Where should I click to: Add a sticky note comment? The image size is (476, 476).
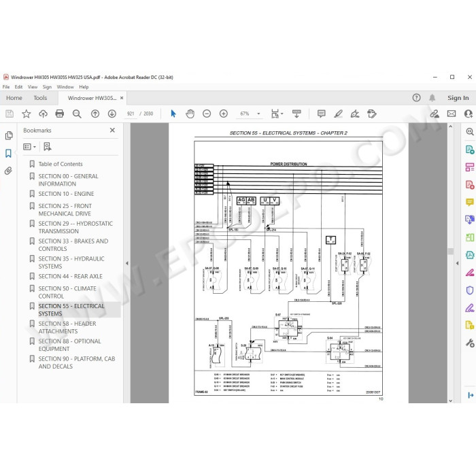321,114
